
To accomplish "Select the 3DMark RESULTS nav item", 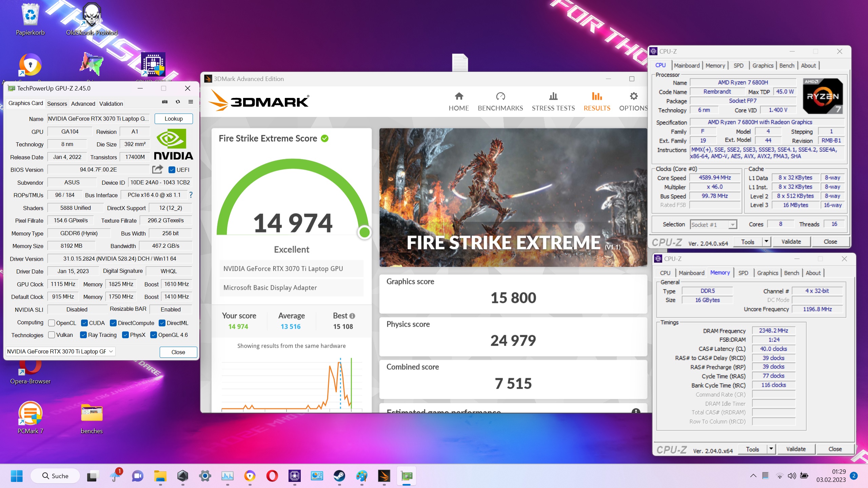I will tap(597, 101).
